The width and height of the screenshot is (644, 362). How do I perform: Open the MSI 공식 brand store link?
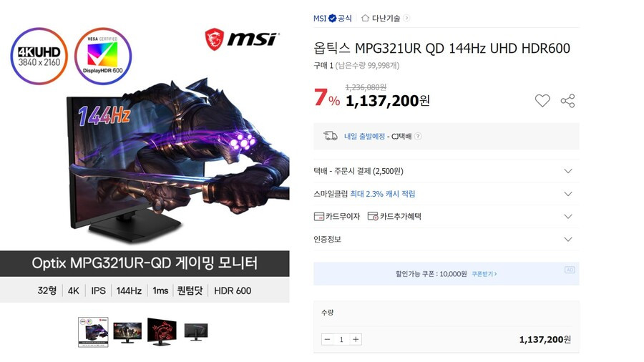[x=332, y=18]
